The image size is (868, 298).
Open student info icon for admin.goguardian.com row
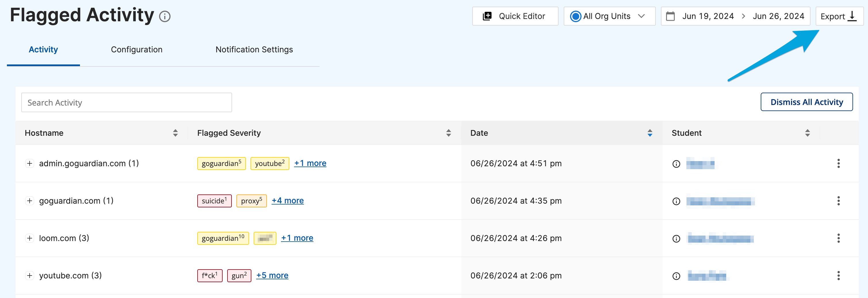(x=676, y=164)
